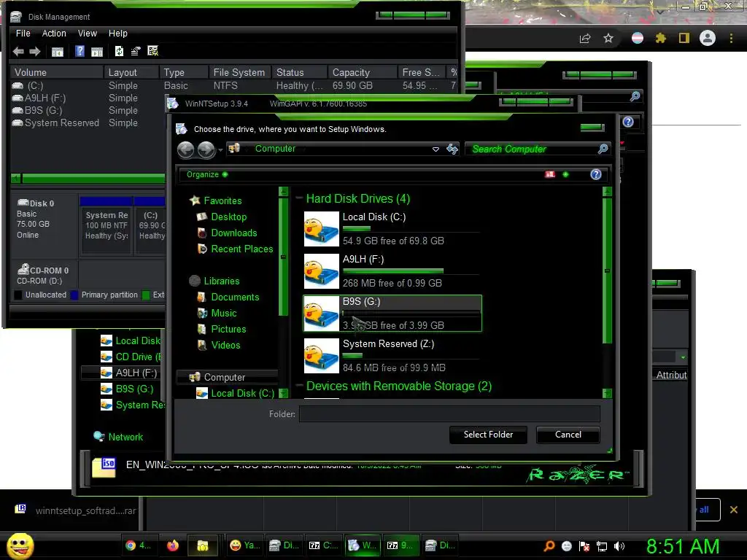Click the Select Folder button
Image resolution: width=747 pixels, height=560 pixels.
[488, 435]
